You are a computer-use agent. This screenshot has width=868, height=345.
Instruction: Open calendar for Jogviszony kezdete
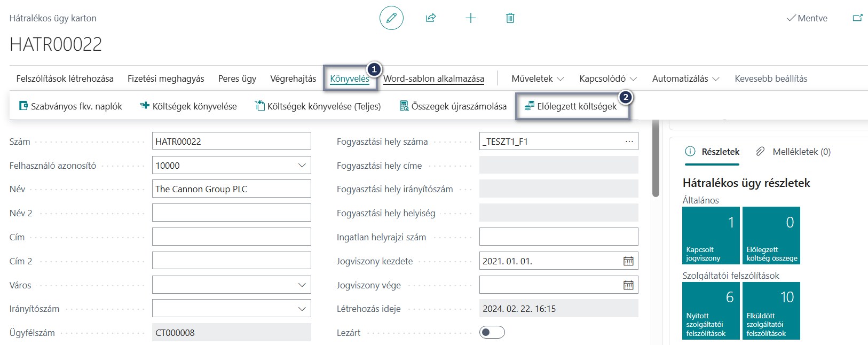628,261
